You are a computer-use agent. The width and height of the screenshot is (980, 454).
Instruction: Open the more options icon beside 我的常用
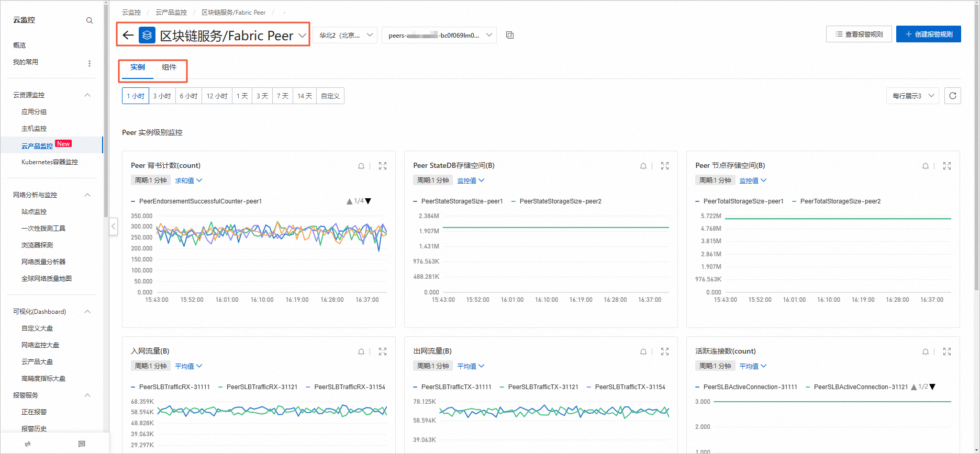[90, 63]
